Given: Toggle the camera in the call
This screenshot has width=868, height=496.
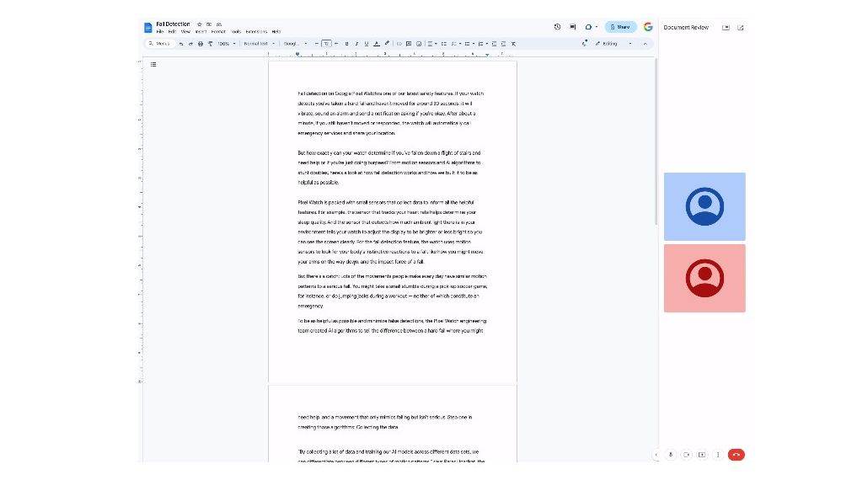Looking at the screenshot, I should pos(687,455).
